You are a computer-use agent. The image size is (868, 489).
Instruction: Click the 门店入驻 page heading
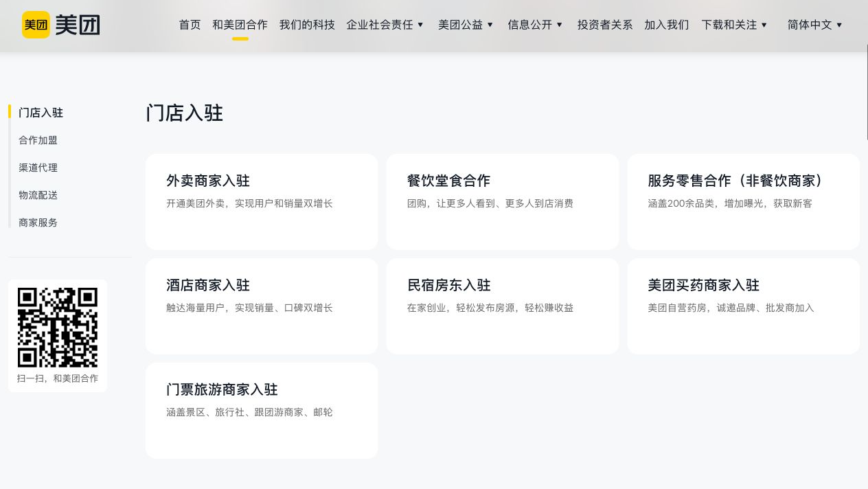pyautogui.click(x=184, y=113)
